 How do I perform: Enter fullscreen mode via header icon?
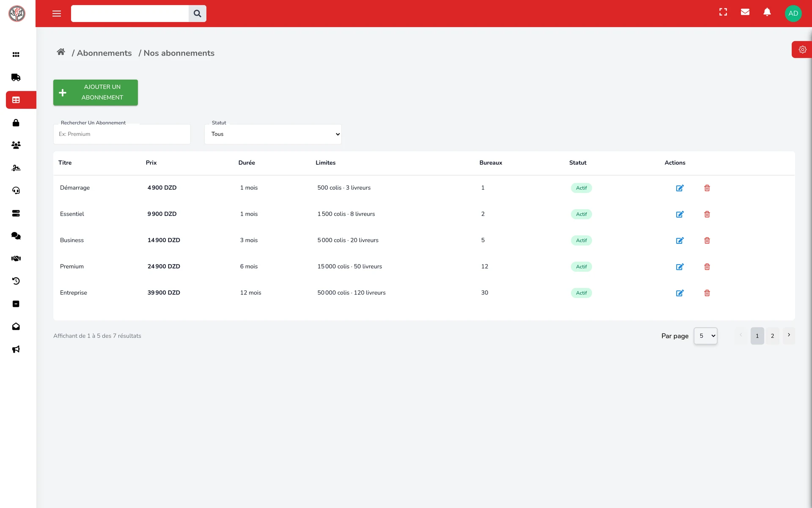(723, 12)
